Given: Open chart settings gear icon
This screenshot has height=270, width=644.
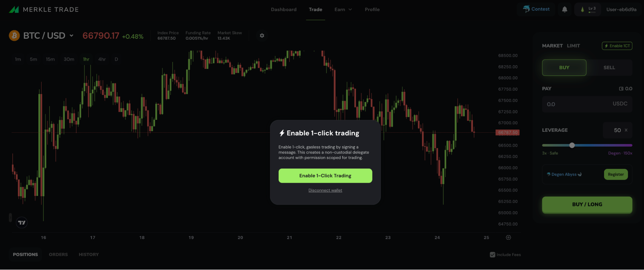Looking at the screenshot, I should coord(262,35).
